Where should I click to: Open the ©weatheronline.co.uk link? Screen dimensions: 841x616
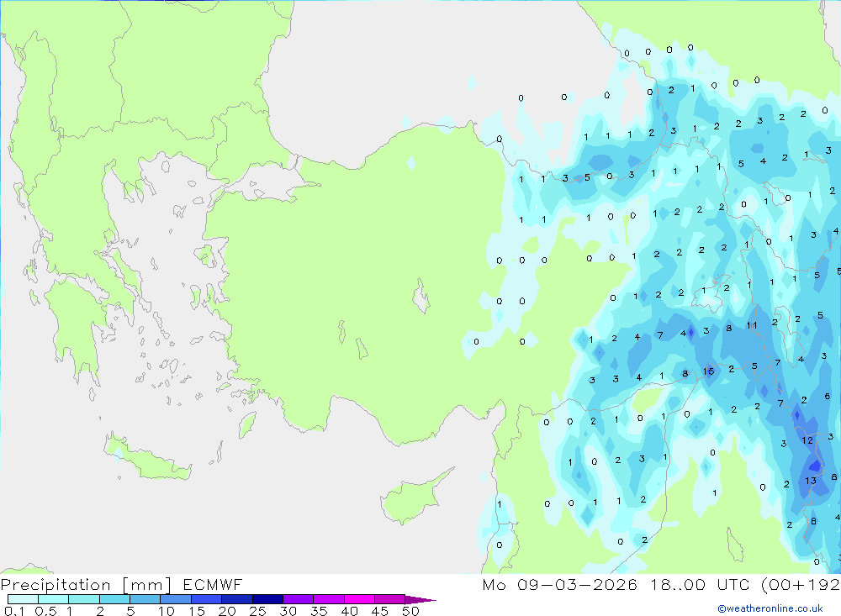click(x=770, y=608)
